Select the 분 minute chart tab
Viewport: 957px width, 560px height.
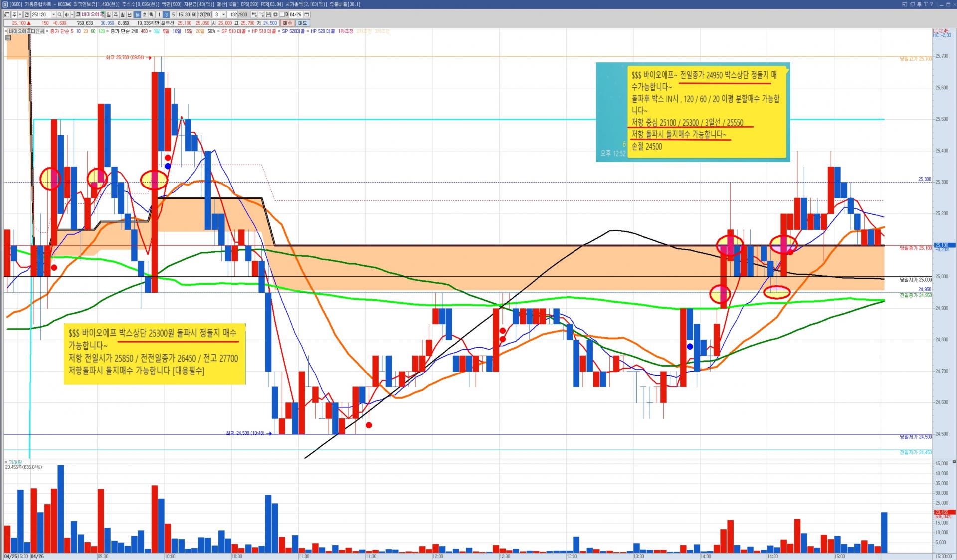click(137, 15)
